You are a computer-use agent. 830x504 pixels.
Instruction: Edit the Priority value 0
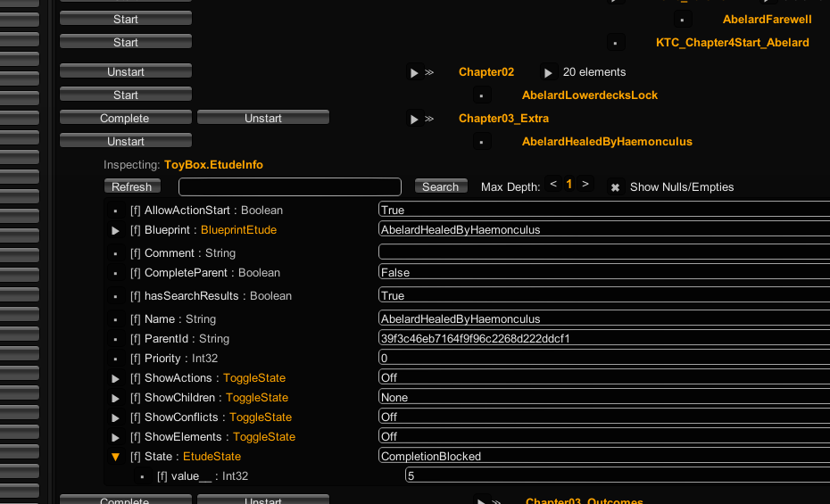pyautogui.click(x=604, y=358)
